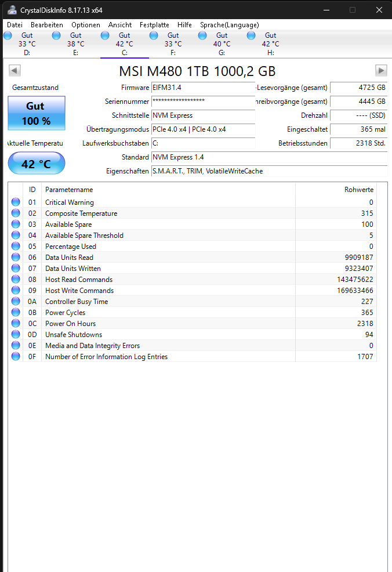Minimize the CrystalDiskInfo window
Image resolution: width=392 pixels, height=572 pixels.
point(326,10)
